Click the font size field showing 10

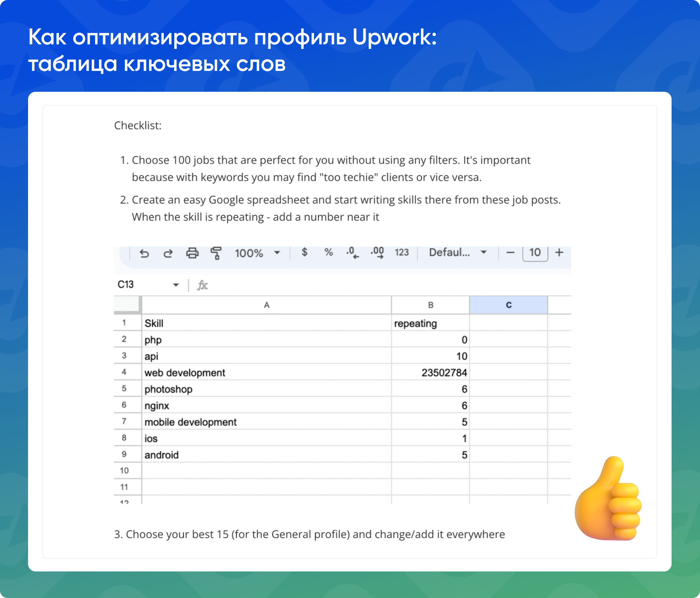pos(534,252)
